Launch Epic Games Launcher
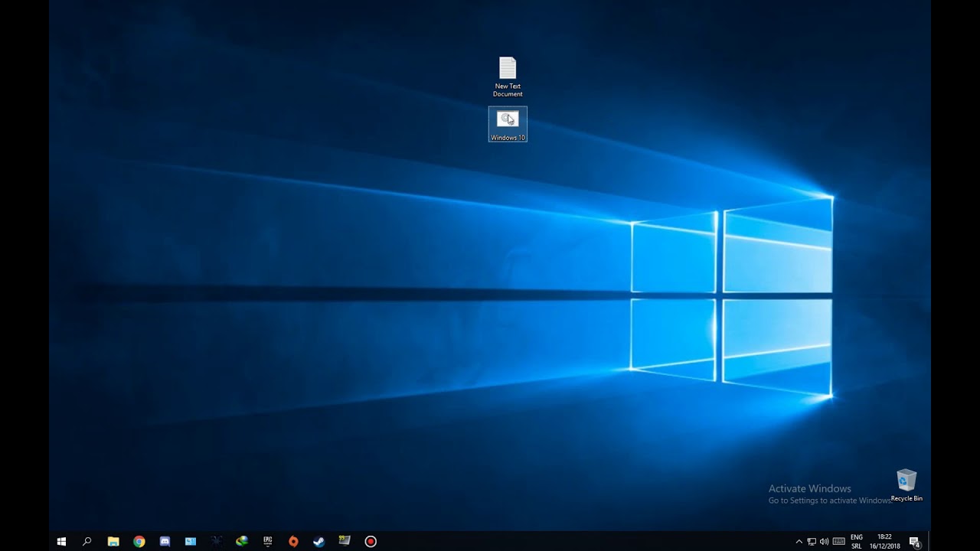 (x=267, y=541)
